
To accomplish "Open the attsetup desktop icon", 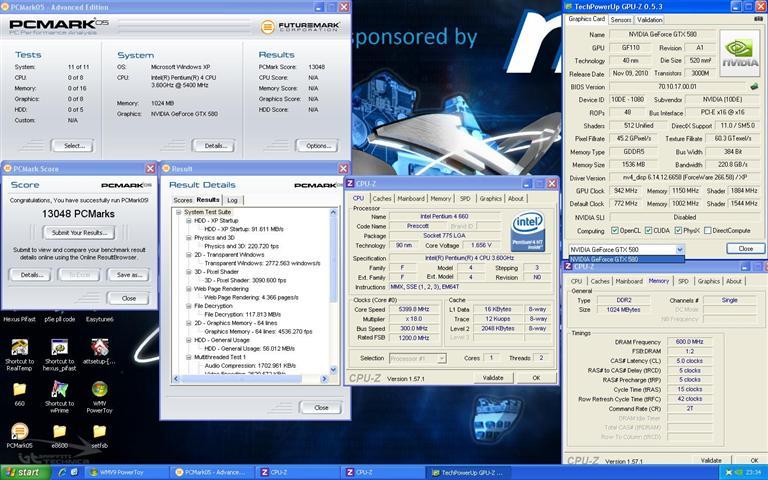I will pos(99,347).
